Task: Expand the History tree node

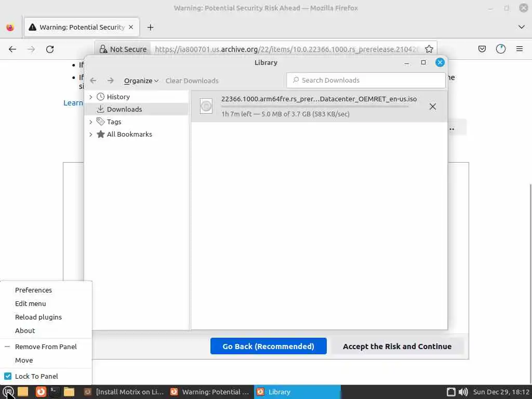Action: click(x=90, y=97)
